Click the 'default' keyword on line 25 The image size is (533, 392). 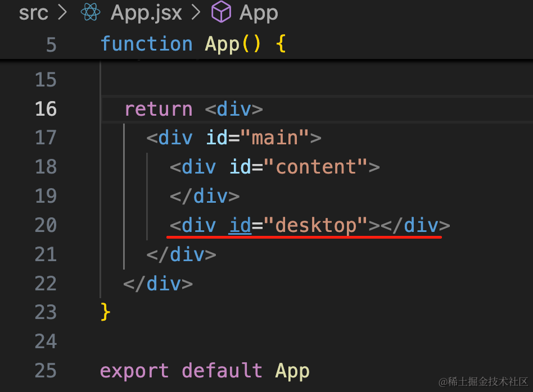(222, 371)
